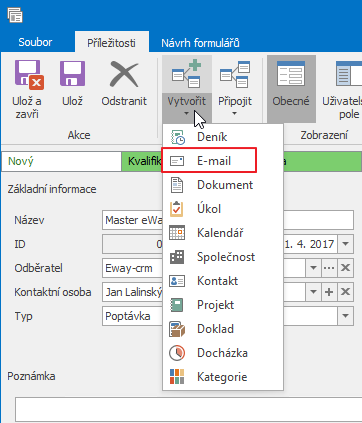Click the Vytvořit create icon
The height and width of the screenshot is (423, 362).
pos(187,74)
